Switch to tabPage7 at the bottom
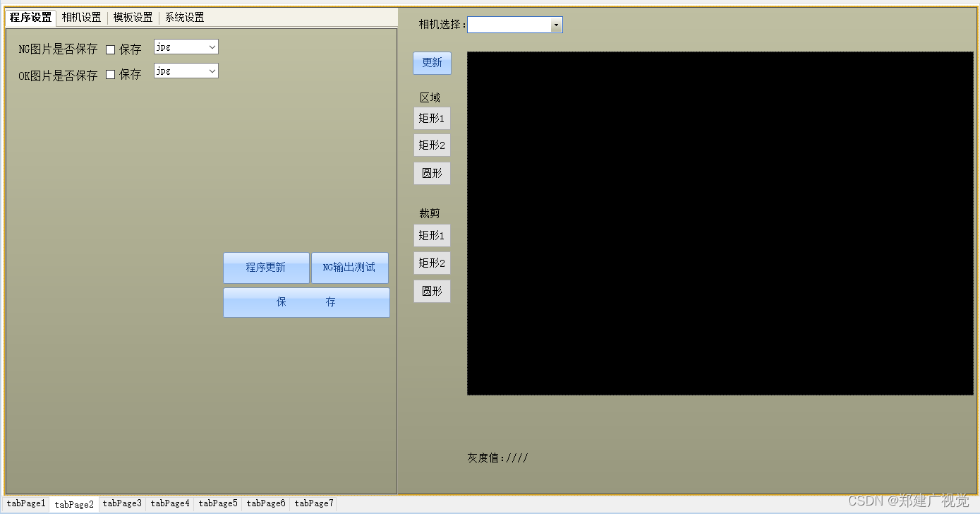 point(314,503)
